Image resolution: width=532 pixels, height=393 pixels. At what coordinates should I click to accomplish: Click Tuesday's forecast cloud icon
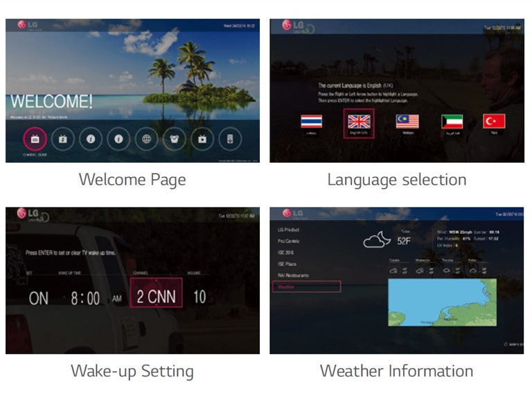pos(393,271)
